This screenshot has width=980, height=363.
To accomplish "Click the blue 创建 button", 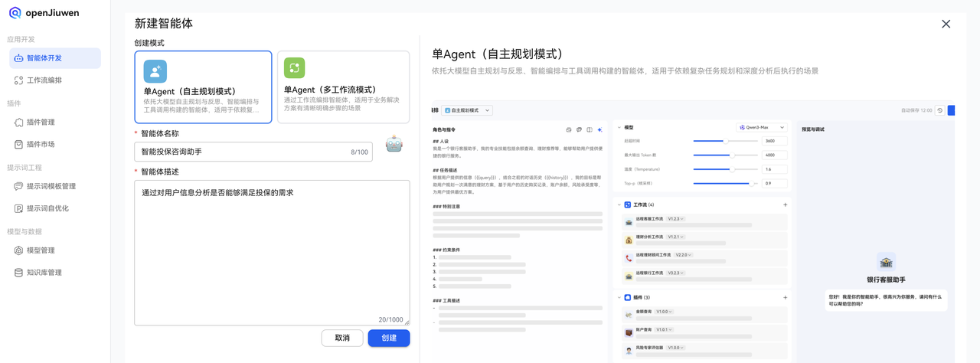I will tap(389, 338).
